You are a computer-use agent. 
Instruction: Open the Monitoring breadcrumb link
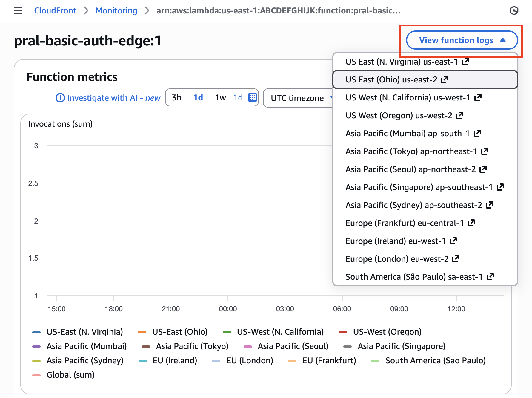pyautogui.click(x=116, y=11)
